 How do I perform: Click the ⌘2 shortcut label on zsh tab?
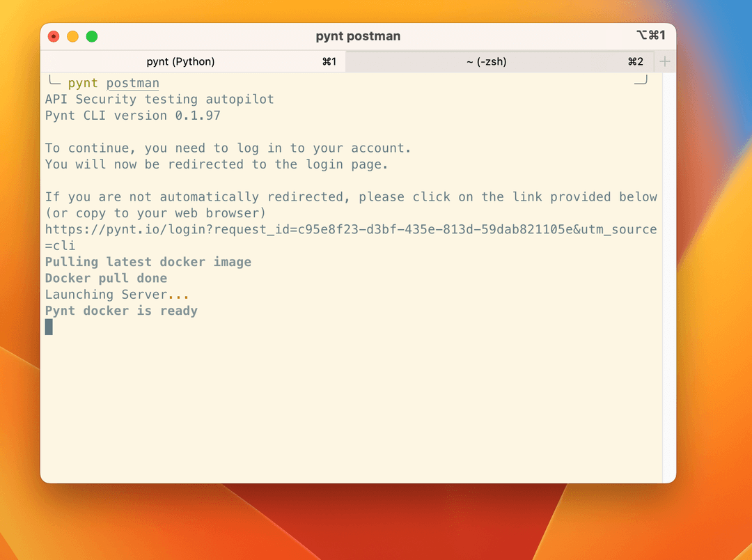(x=635, y=61)
